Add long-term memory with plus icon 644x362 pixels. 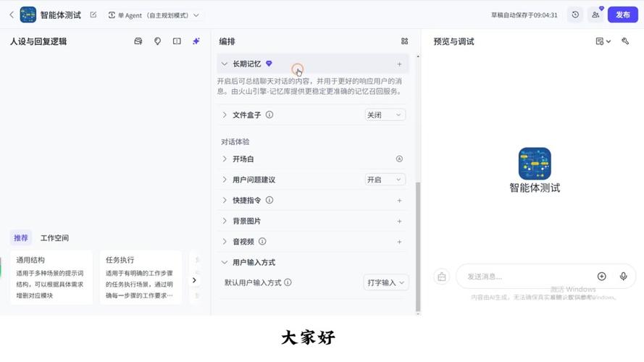pos(399,64)
